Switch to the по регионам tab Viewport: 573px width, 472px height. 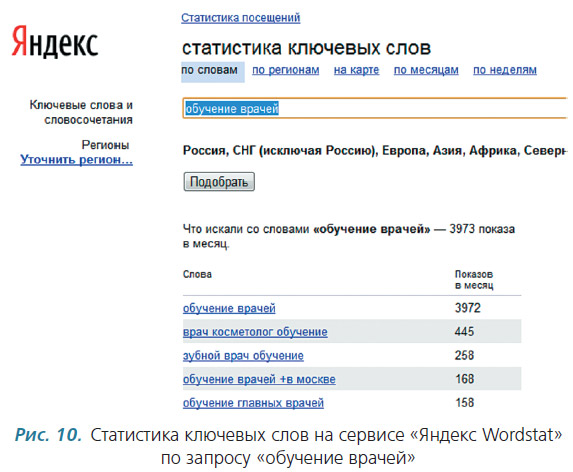point(285,70)
